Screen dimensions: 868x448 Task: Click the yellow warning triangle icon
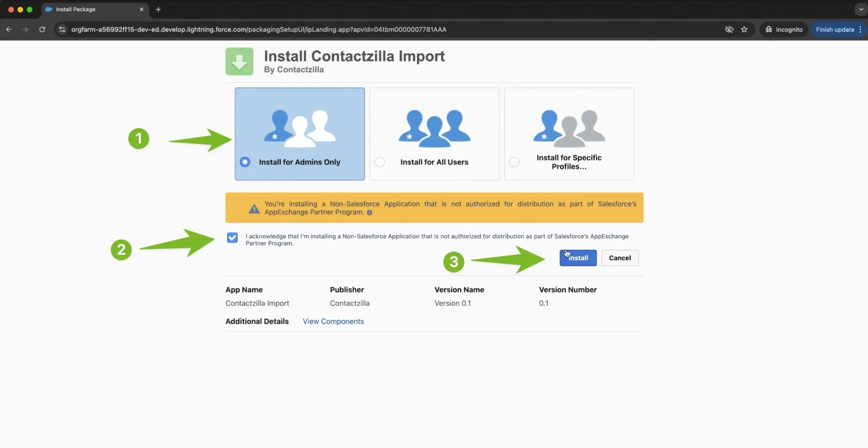click(x=254, y=209)
